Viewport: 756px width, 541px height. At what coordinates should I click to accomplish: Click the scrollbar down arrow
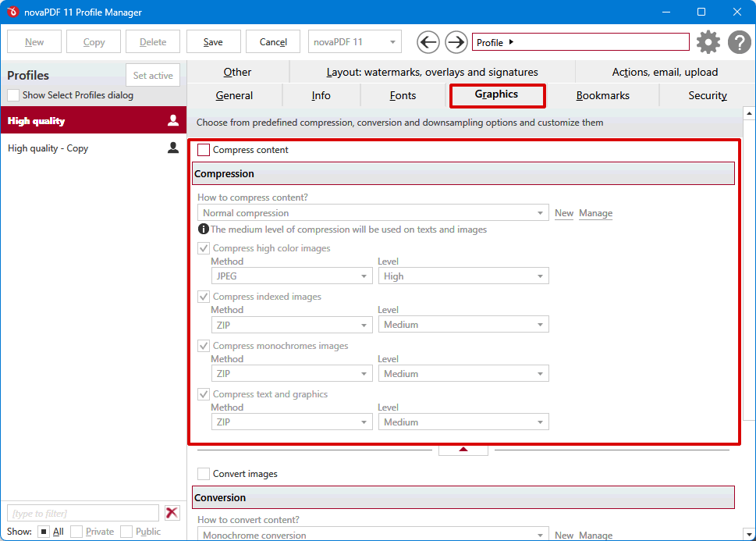[749, 534]
